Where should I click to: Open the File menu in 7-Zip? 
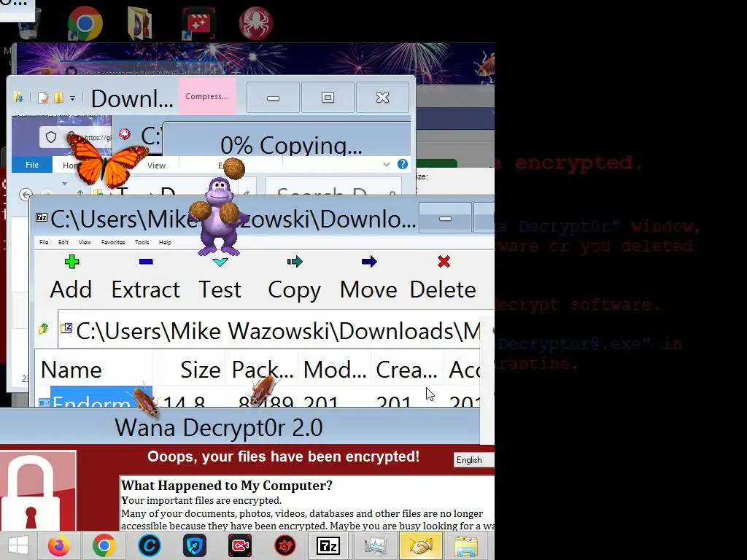pos(44,242)
